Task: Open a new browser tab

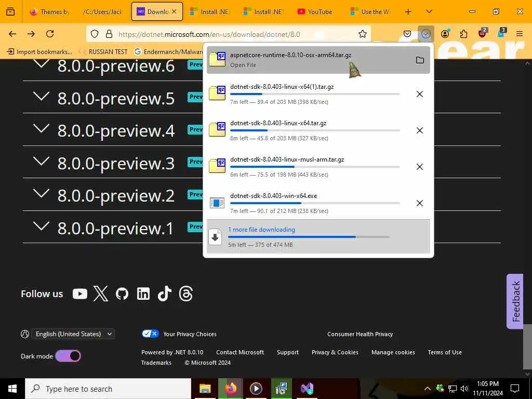Action: [x=408, y=11]
